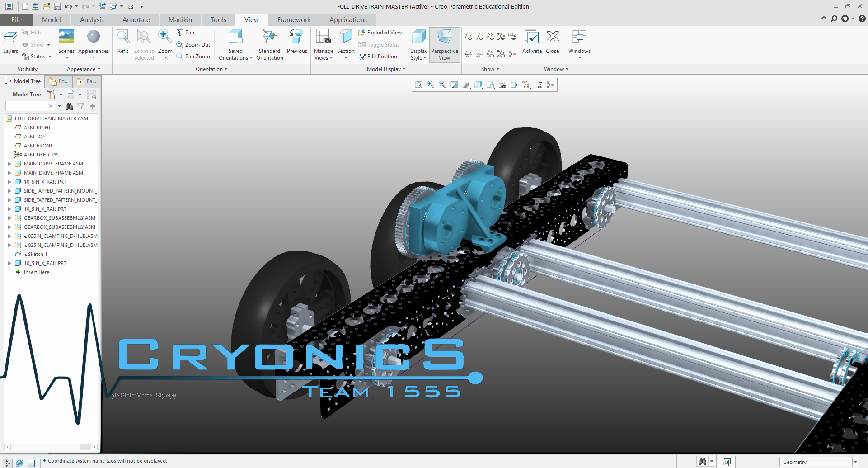Expand the Orientation group overflow
The width and height of the screenshot is (868, 468).
[x=211, y=69]
